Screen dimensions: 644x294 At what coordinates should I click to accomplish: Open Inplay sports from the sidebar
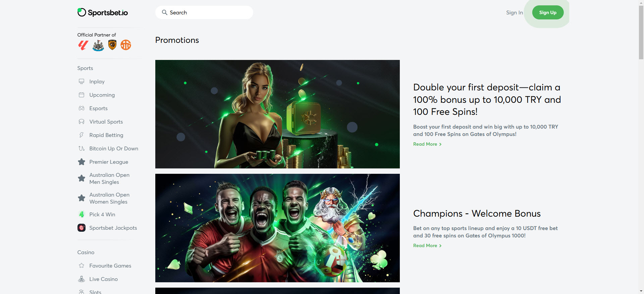[97, 81]
